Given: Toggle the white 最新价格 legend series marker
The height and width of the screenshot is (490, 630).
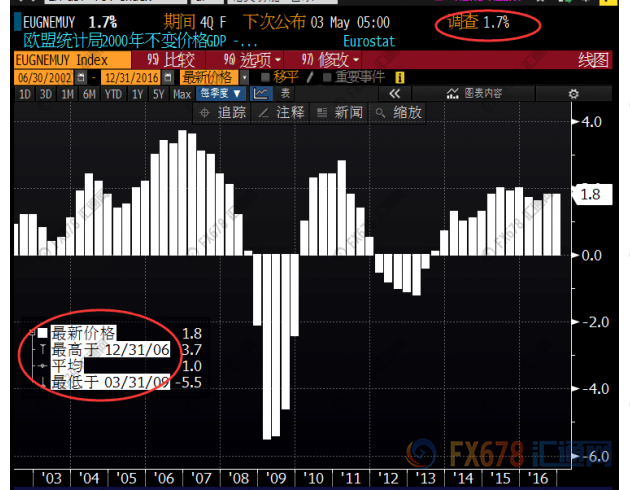Looking at the screenshot, I should coord(43,333).
